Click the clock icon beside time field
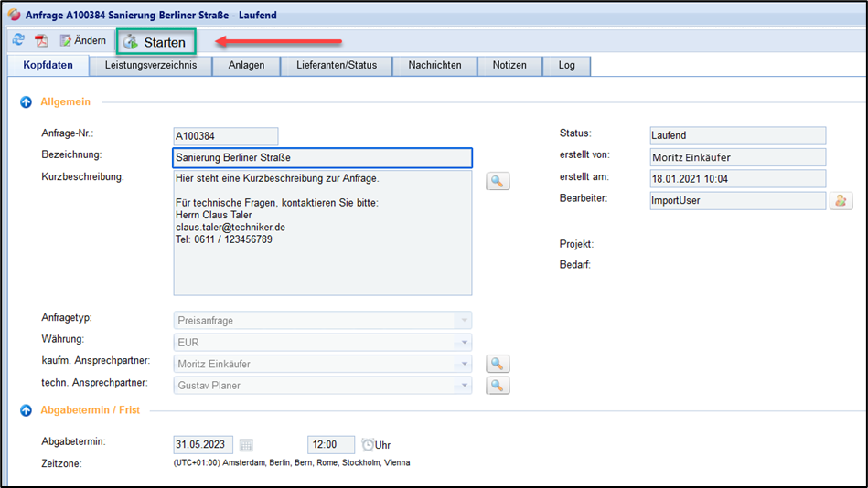 click(368, 445)
